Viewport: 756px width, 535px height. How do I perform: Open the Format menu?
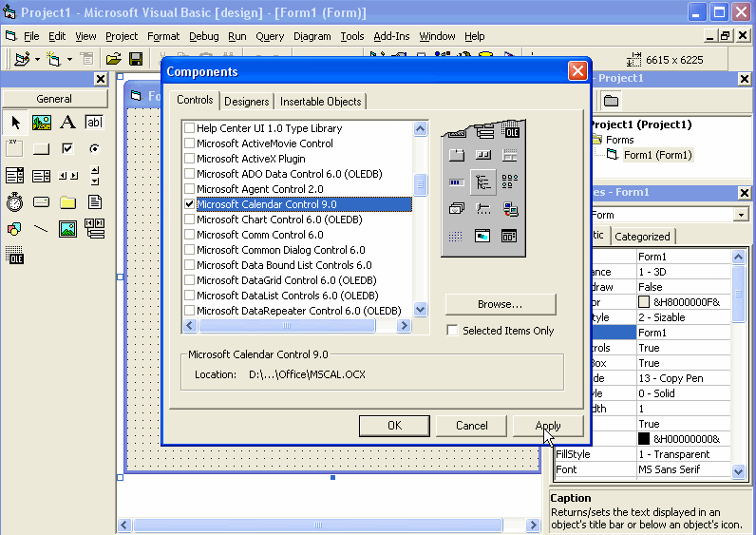tap(163, 36)
